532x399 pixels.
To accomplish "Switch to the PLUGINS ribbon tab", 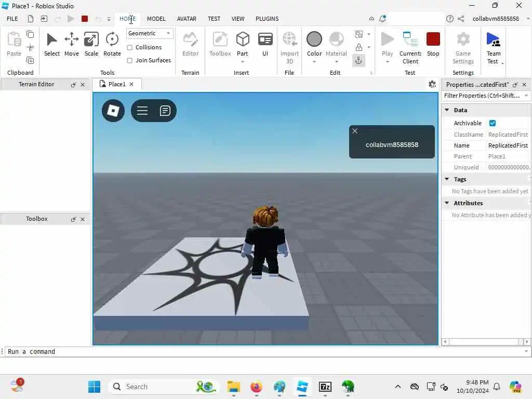I will click(x=267, y=19).
